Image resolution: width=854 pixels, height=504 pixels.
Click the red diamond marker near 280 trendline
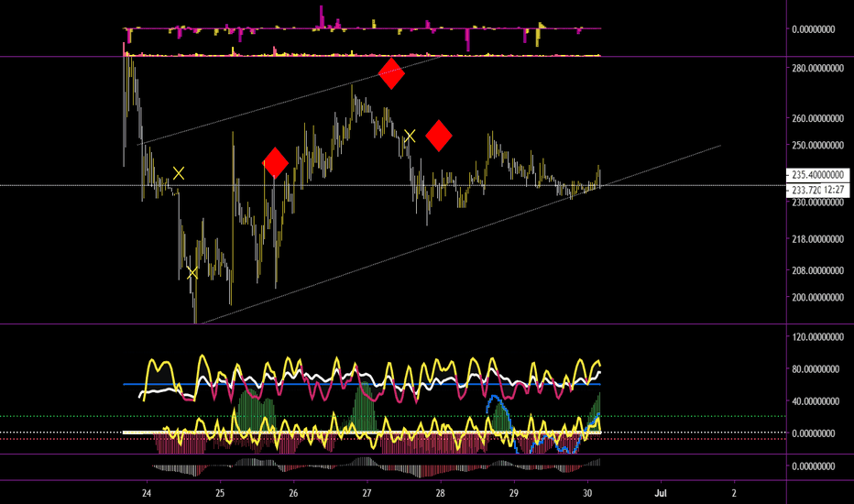point(391,73)
